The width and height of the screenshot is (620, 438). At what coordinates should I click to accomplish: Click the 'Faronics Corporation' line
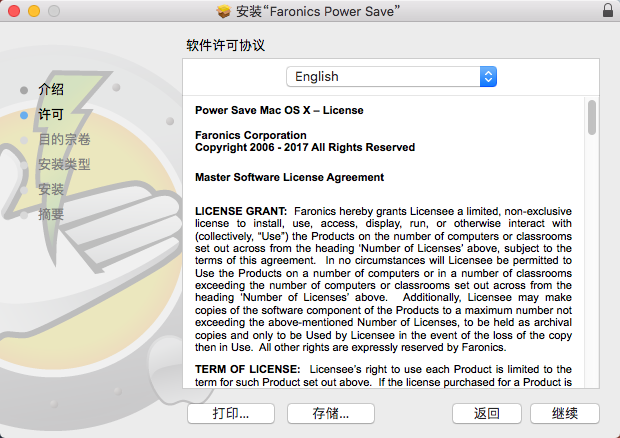tap(251, 135)
